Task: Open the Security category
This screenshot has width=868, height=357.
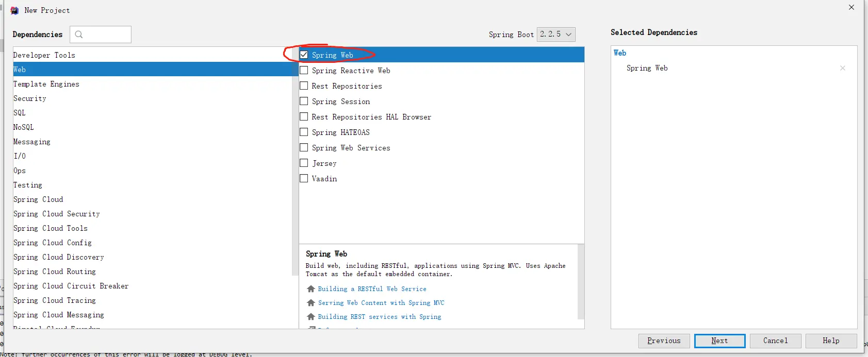Action: pyautogui.click(x=152, y=98)
